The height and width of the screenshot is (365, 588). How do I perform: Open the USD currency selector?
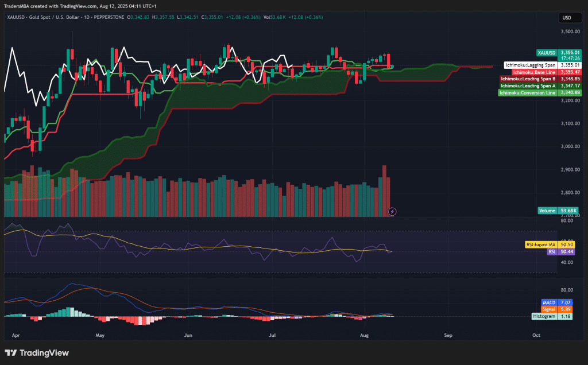tap(566, 18)
